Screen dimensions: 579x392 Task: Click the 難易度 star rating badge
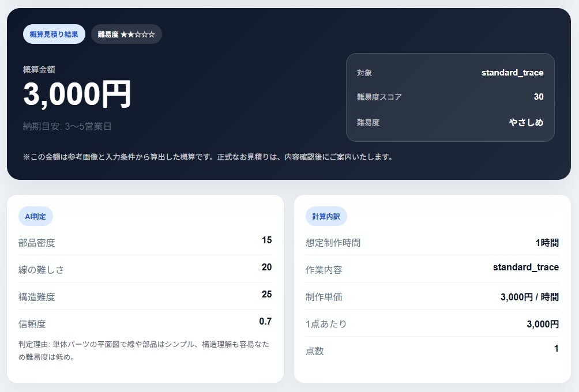pyautogui.click(x=126, y=34)
